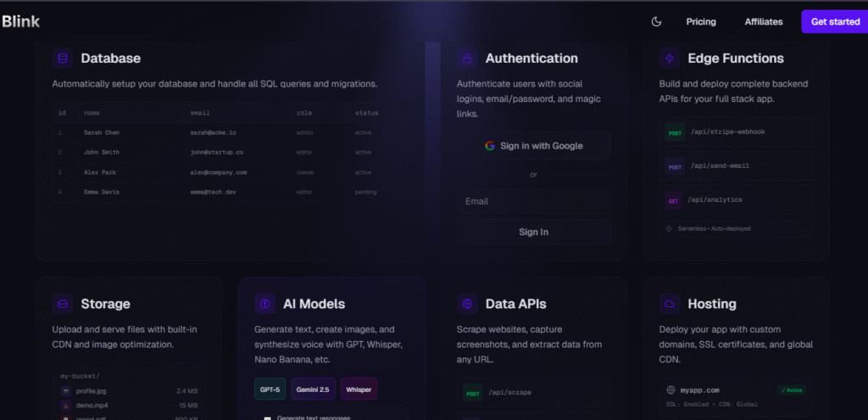The image size is (868, 420).
Task: Click the AI Models icon
Action: point(264,304)
